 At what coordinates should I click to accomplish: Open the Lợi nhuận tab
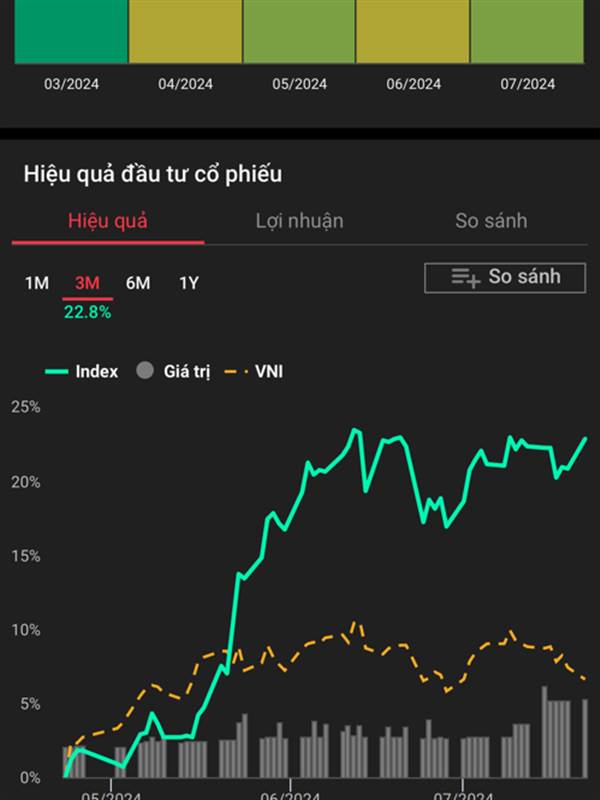pyautogui.click(x=299, y=221)
